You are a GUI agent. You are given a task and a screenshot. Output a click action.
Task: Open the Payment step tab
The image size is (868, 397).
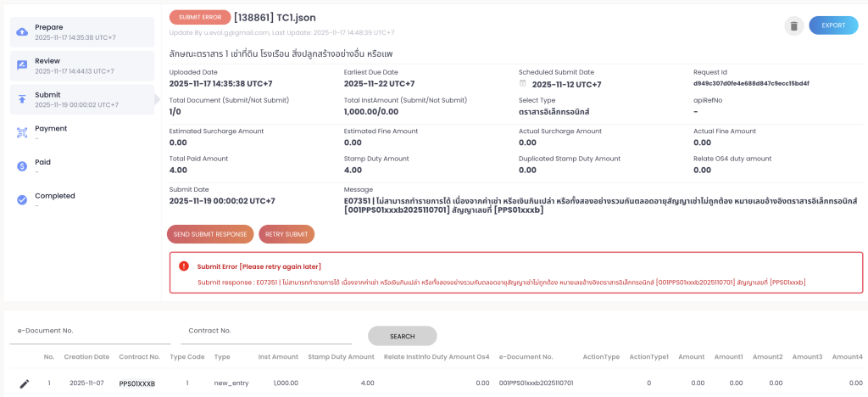[x=81, y=132]
